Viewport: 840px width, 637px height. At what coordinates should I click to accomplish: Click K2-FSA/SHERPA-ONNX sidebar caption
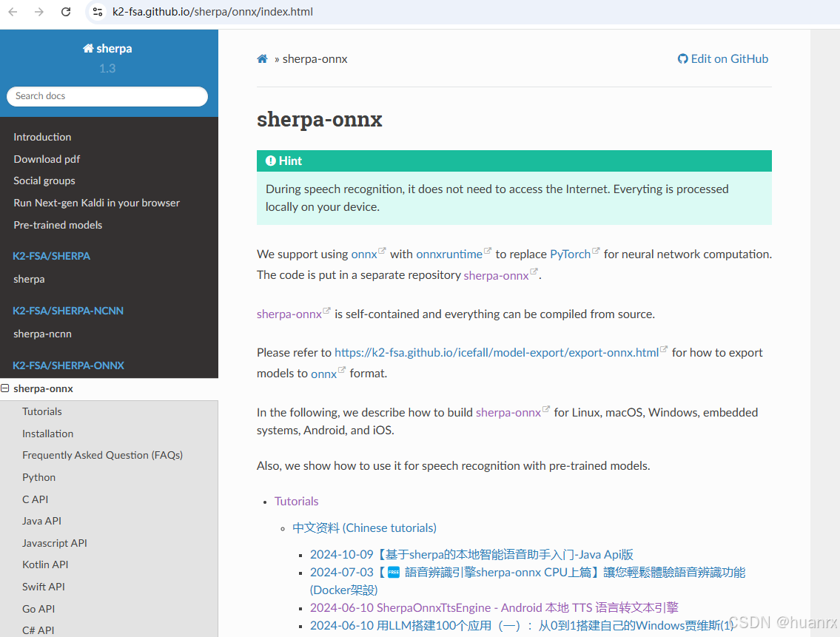69,365
